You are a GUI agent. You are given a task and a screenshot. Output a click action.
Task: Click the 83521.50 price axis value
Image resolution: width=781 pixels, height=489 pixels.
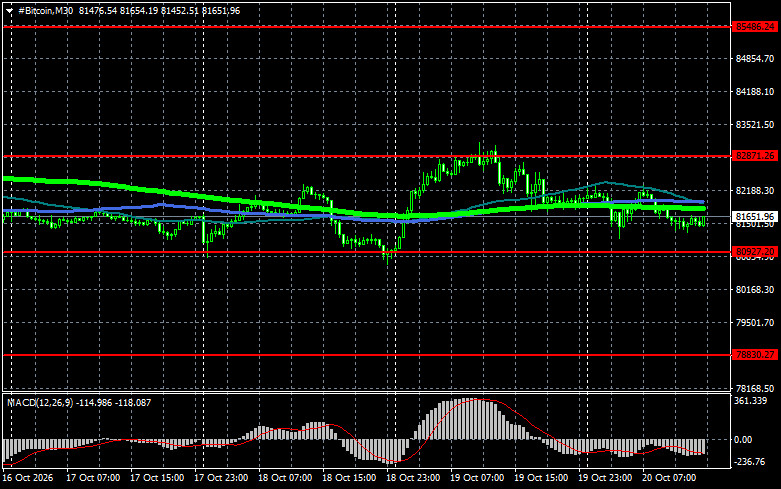click(755, 124)
